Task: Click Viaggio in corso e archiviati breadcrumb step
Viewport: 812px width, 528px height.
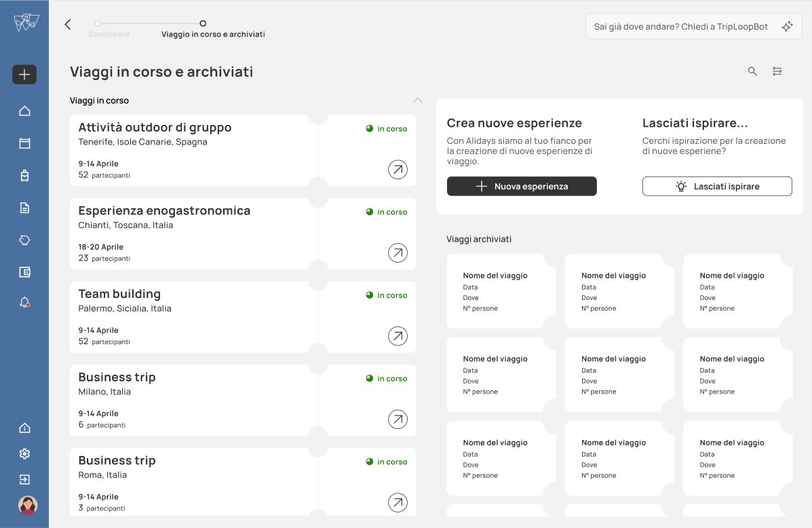Action: (213, 30)
